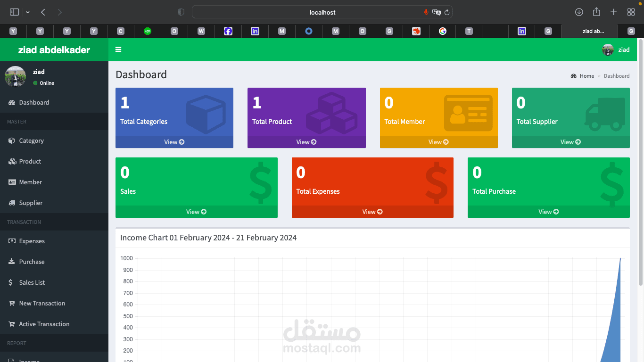This screenshot has width=644, height=362.
Task: Expand the browser back-history chevron
Action: pos(27,12)
